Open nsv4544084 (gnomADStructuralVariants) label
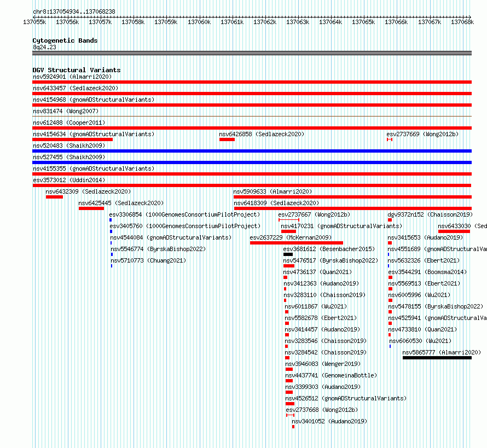 coord(171,237)
